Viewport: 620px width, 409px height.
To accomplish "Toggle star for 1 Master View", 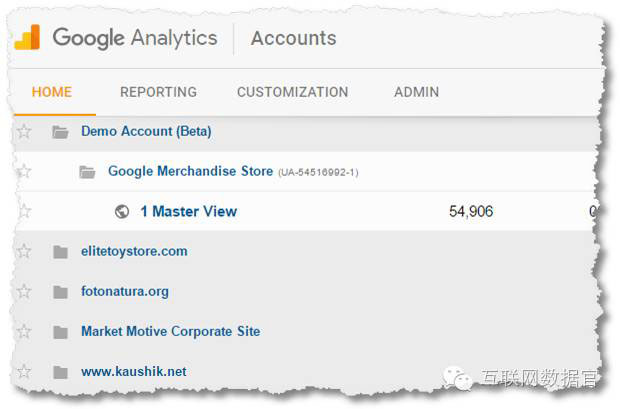I will [x=25, y=211].
